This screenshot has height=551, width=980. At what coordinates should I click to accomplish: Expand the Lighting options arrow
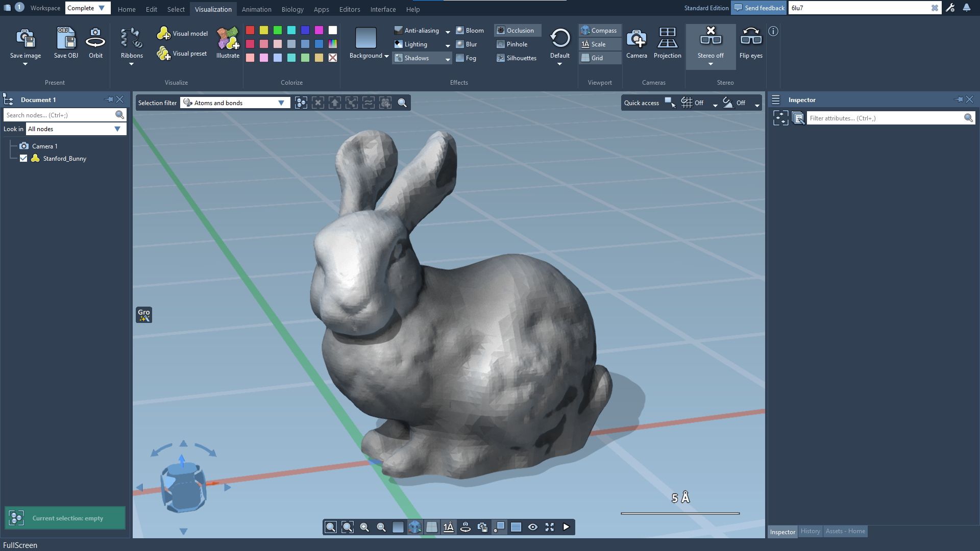point(448,45)
